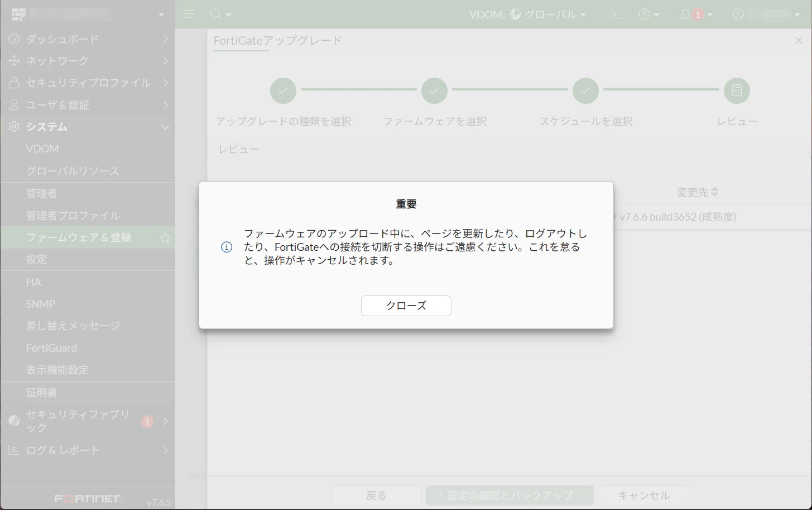The image size is (812, 510).
Task: Click the info icon in the dialog
Action: point(227,246)
